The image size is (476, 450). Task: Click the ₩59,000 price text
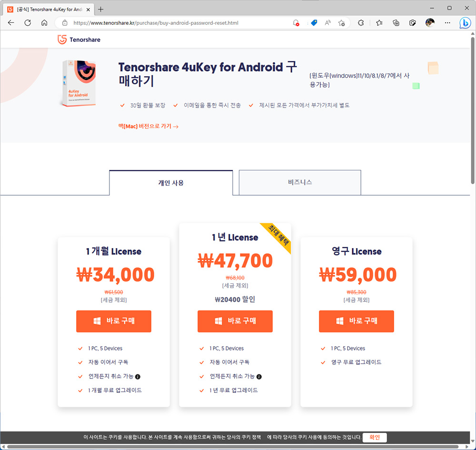[x=357, y=275]
